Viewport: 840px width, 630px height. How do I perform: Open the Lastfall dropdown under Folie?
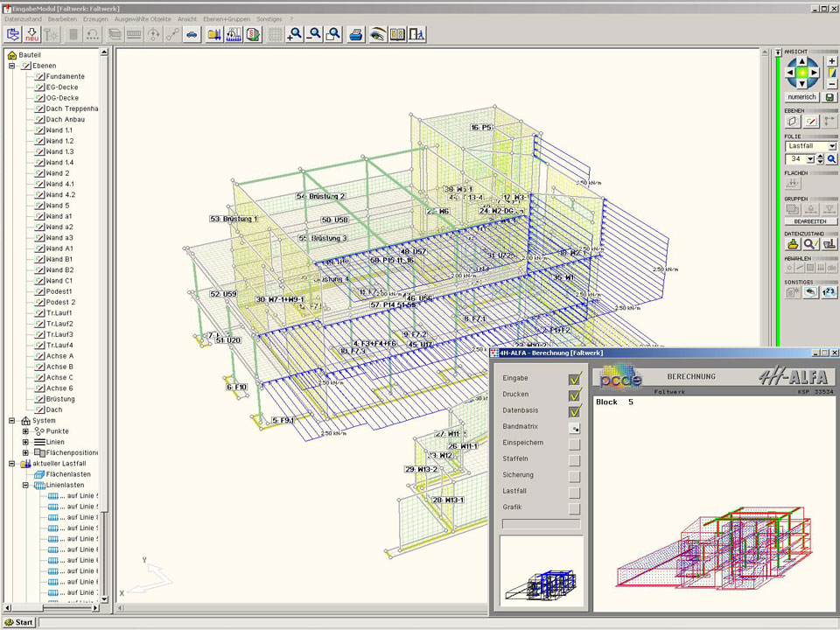(831, 146)
